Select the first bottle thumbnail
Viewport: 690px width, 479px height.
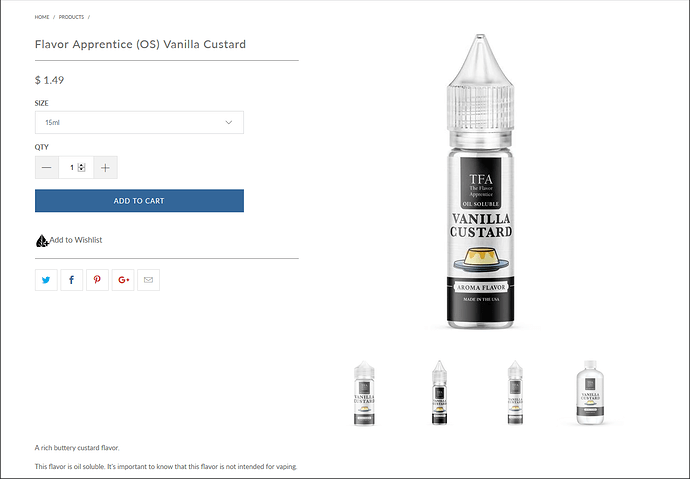[x=364, y=393]
